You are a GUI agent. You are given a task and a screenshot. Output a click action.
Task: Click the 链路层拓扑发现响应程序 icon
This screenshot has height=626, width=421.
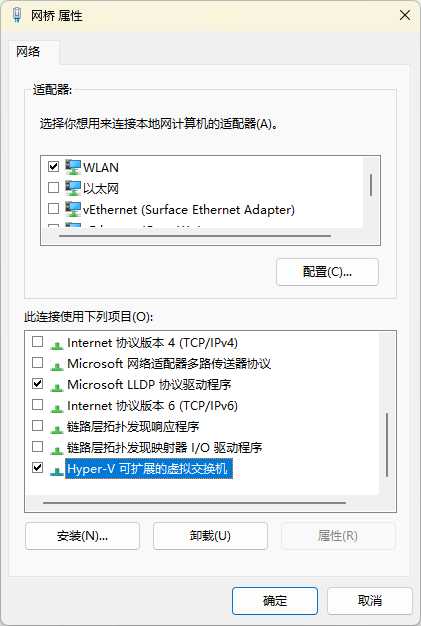[x=57, y=428]
